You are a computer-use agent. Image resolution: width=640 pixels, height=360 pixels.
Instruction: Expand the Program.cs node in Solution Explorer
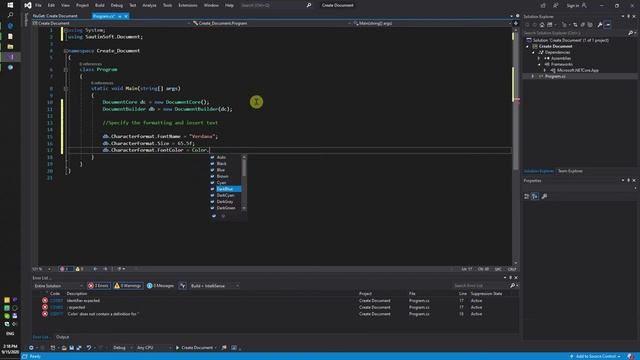click(x=533, y=76)
